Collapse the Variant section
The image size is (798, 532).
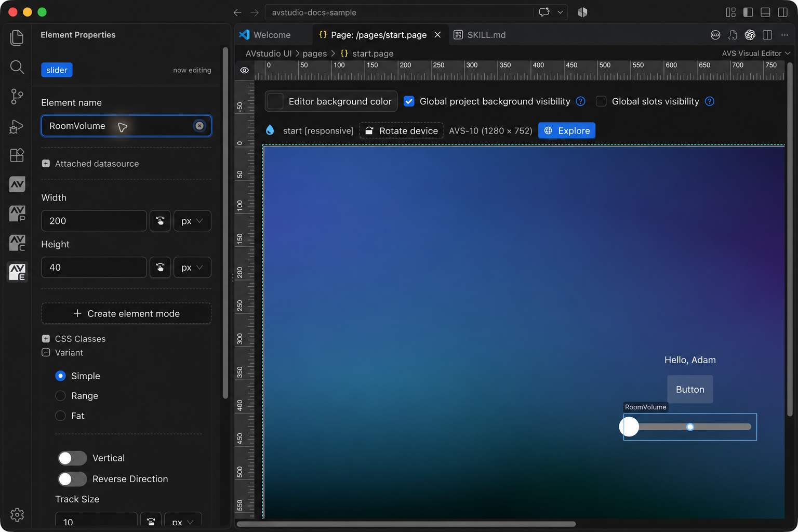[x=46, y=352]
